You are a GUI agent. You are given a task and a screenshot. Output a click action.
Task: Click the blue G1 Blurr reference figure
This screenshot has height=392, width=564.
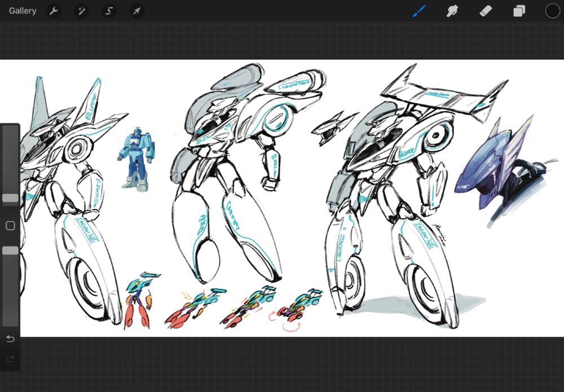[x=135, y=159]
